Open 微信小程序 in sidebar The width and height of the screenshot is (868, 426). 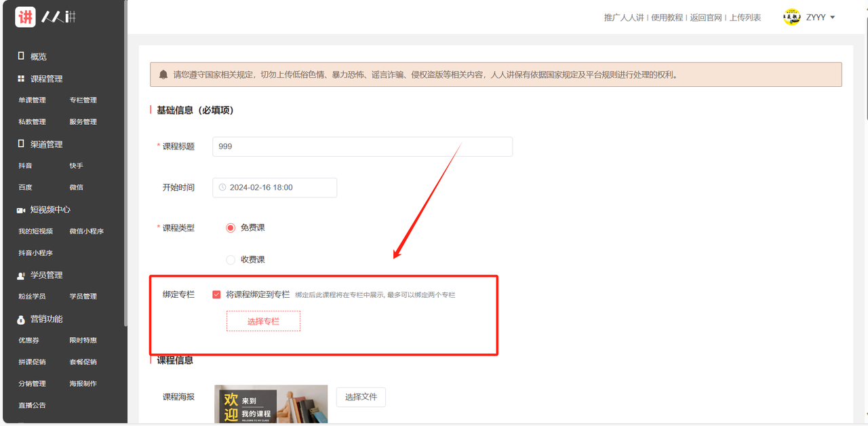click(x=86, y=231)
